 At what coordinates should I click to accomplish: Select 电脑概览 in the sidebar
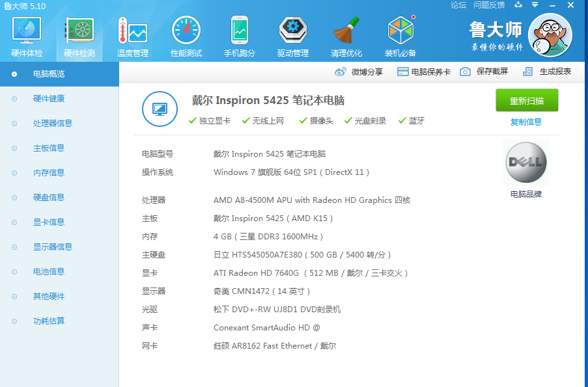point(59,74)
